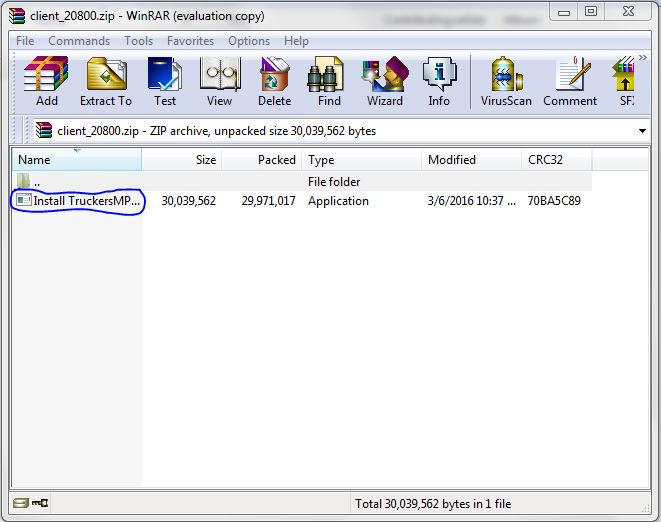Open the archive path dropdown arrow
Image resolution: width=661 pixels, height=522 pixels.
(642, 131)
